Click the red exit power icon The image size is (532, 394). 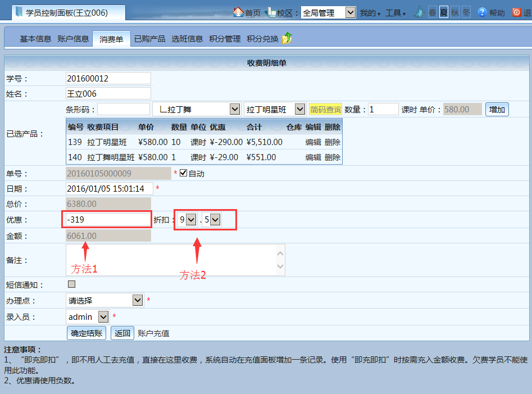(516, 12)
